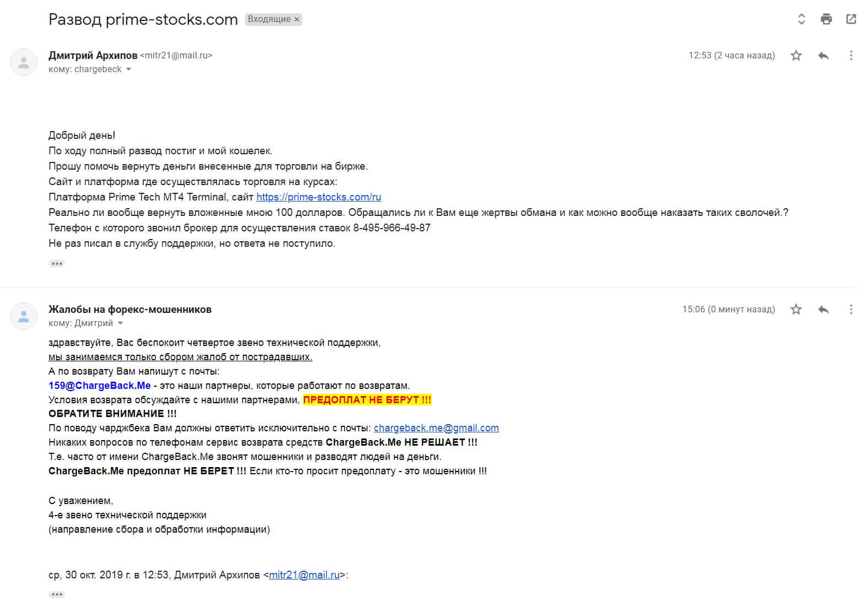
Task: Show quoted text in the reply
Action: click(57, 594)
